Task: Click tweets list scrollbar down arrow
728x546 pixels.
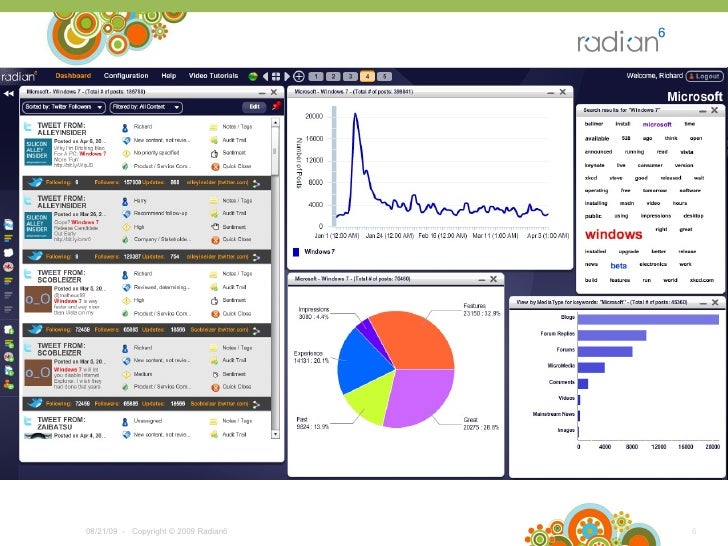Action: (x=275, y=435)
